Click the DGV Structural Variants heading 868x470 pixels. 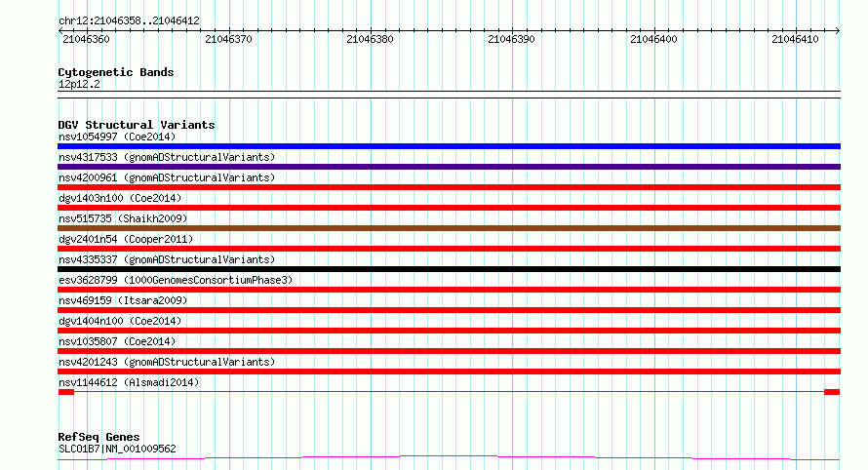[x=137, y=125]
